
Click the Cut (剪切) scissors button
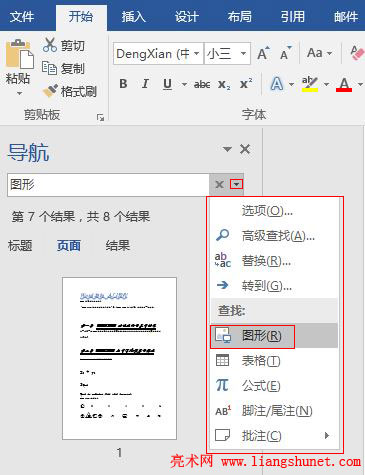pos(64,45)
